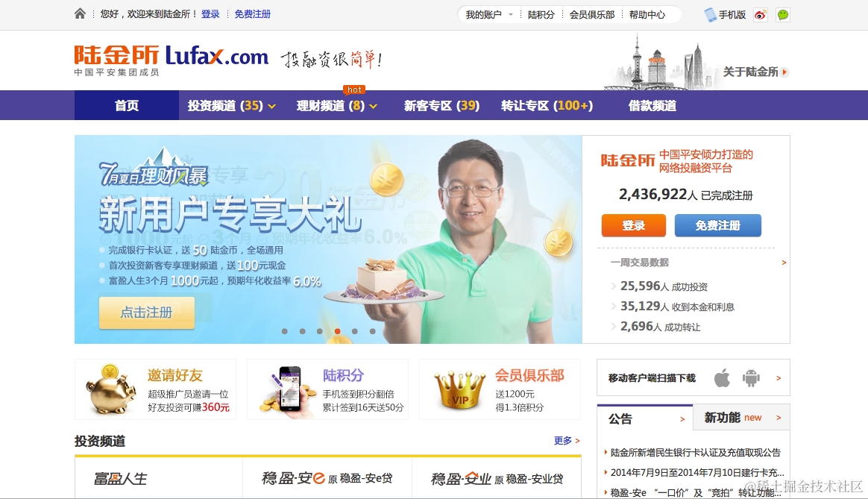
Task: Click the golden piggy bank icon
Action: click(110, 389)
